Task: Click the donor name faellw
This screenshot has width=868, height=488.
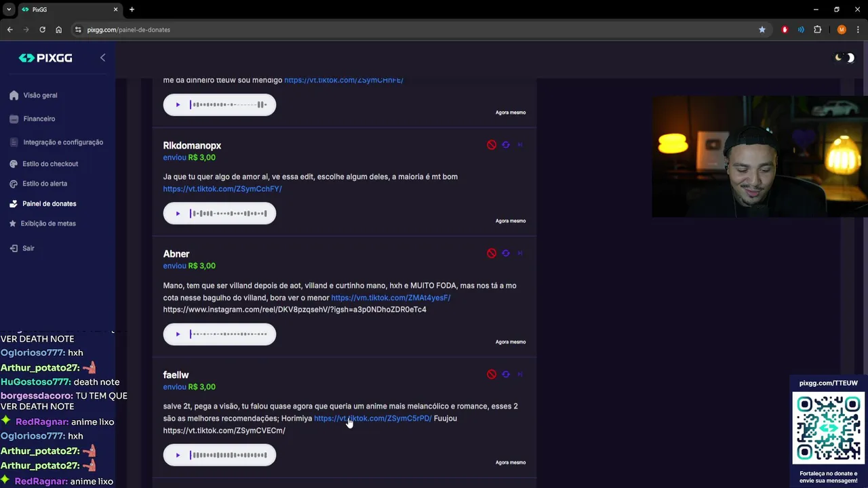Action: pyautogui.click(x=176, y=375)
